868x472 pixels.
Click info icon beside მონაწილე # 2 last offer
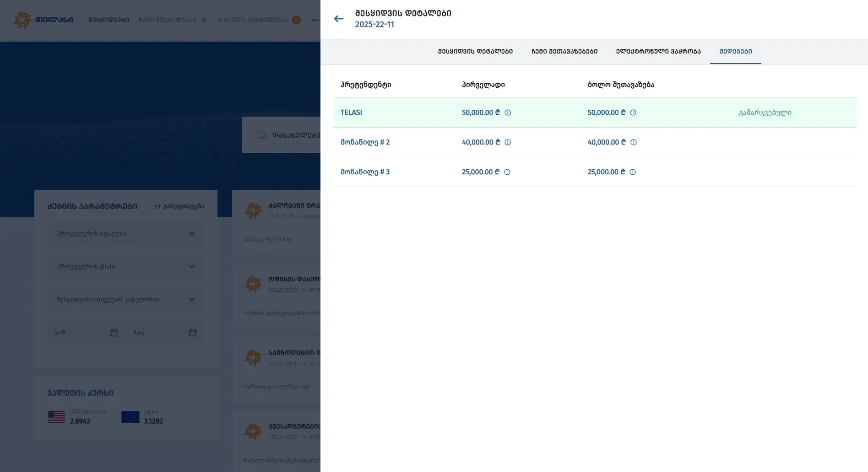point(633,142)
